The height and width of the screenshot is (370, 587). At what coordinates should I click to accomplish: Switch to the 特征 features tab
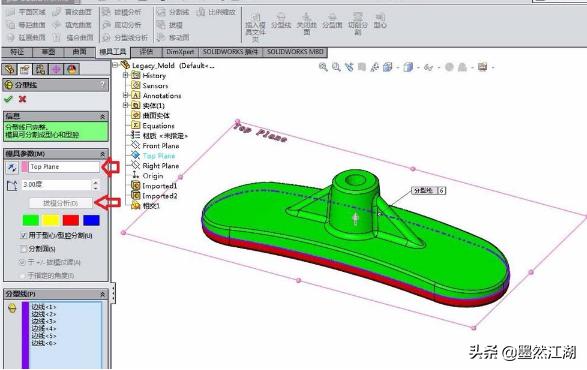(x=17, y=52)
